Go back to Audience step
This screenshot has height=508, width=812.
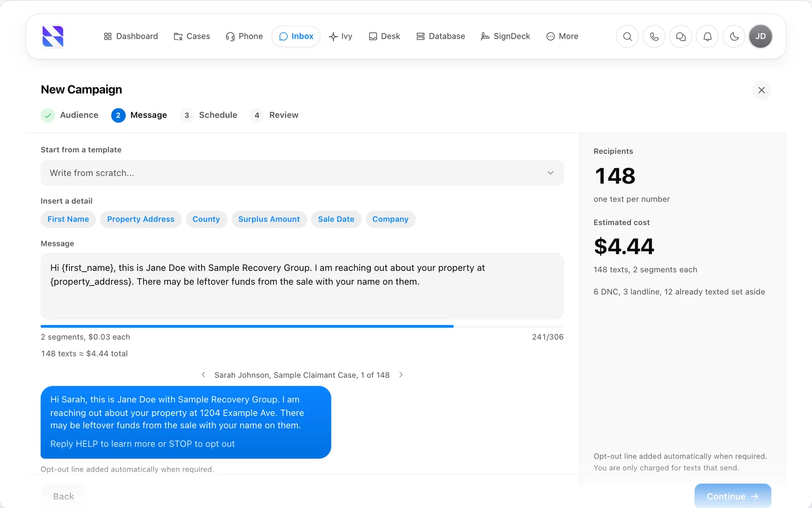pos(70,115)
